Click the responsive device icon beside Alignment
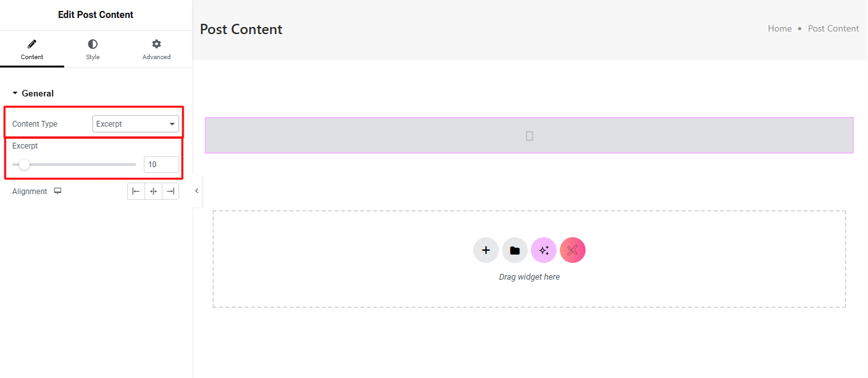The width and height of the screenshot is (868, 378). (58, 191)
